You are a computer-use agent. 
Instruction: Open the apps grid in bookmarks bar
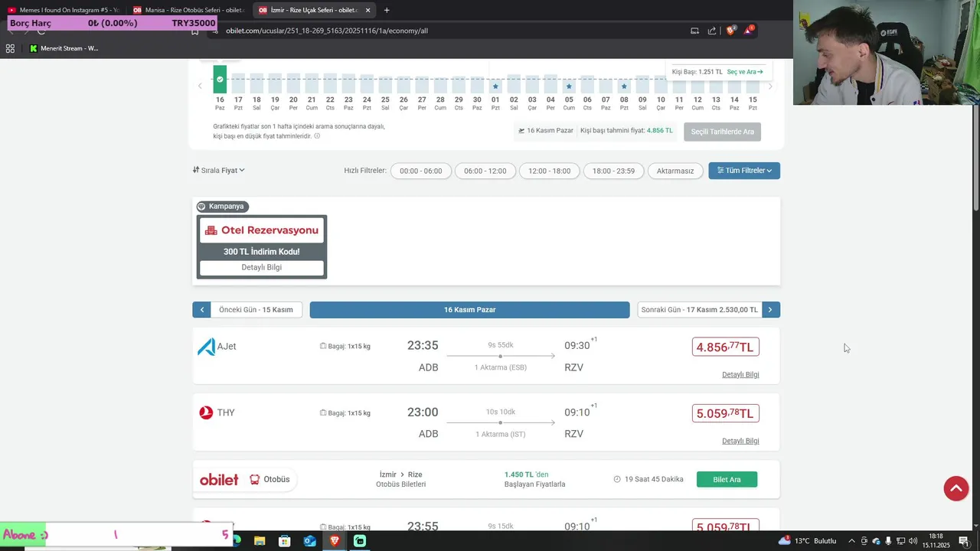10,48
